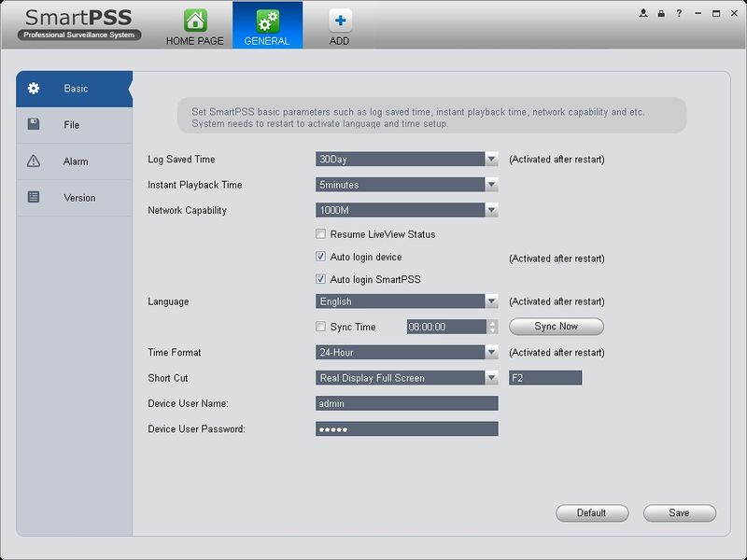Image resolution: width=747 pixels, height=560 pixels.
Task: Switch to the ADD tab
Action: click(x=339, y=25)
